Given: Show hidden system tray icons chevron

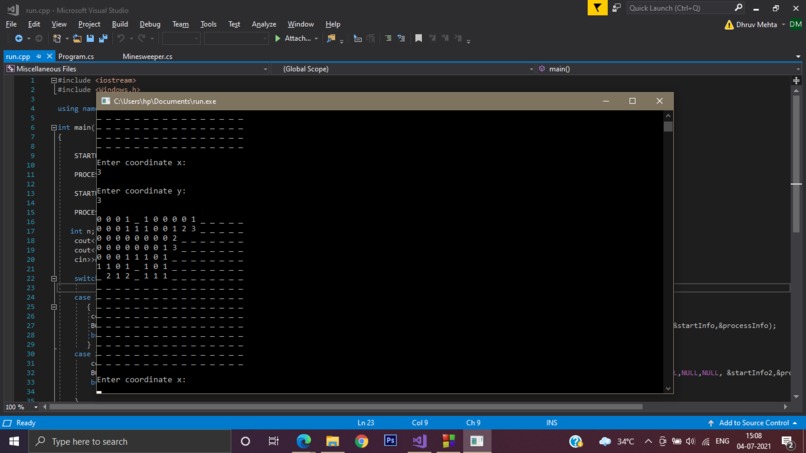Looking at the screenshot, I should coord(648,441).
